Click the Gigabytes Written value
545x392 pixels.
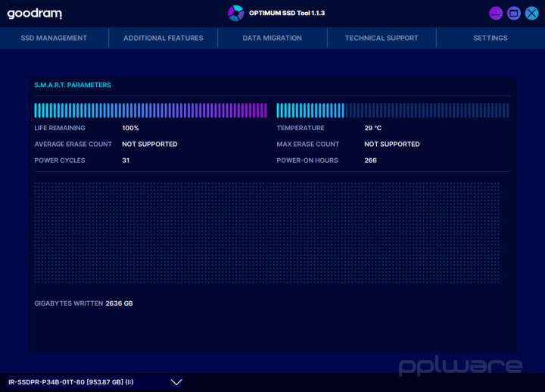pyautogui.click(x=120, y=303)
